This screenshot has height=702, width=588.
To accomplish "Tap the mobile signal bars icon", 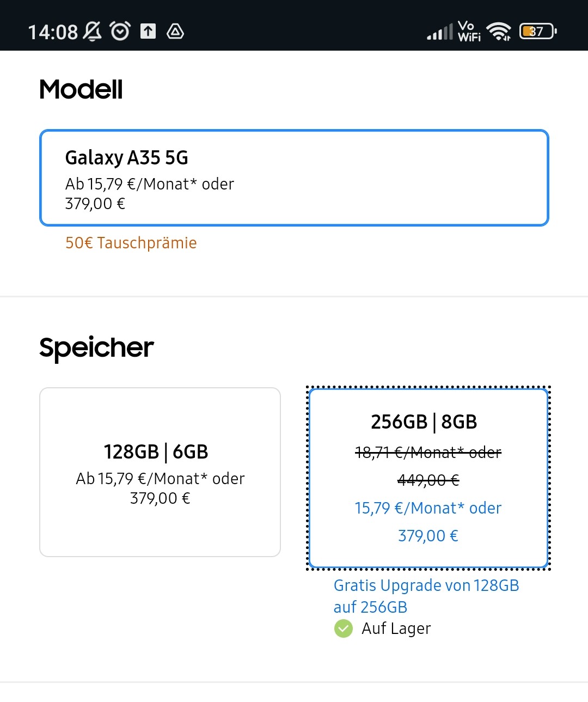I will [x=439, y=32].
